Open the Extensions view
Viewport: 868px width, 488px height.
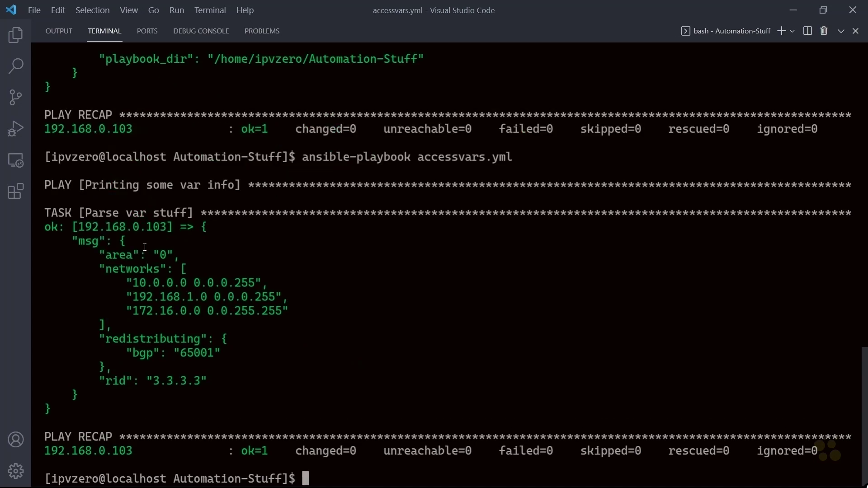coord(16,191)
